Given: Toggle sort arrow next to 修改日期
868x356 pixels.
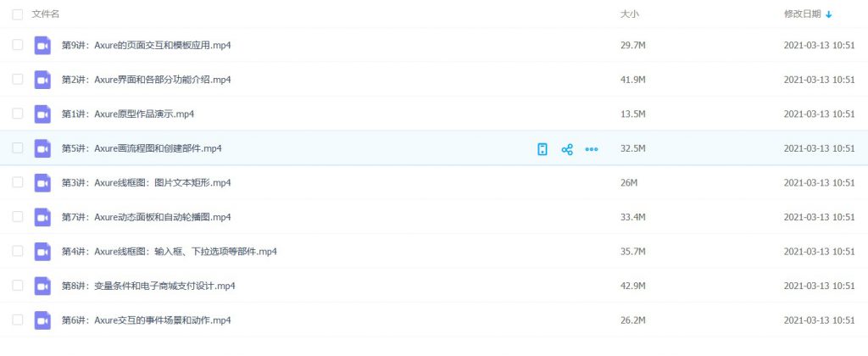Looking at the screenshot, I should tap(829, 14).
